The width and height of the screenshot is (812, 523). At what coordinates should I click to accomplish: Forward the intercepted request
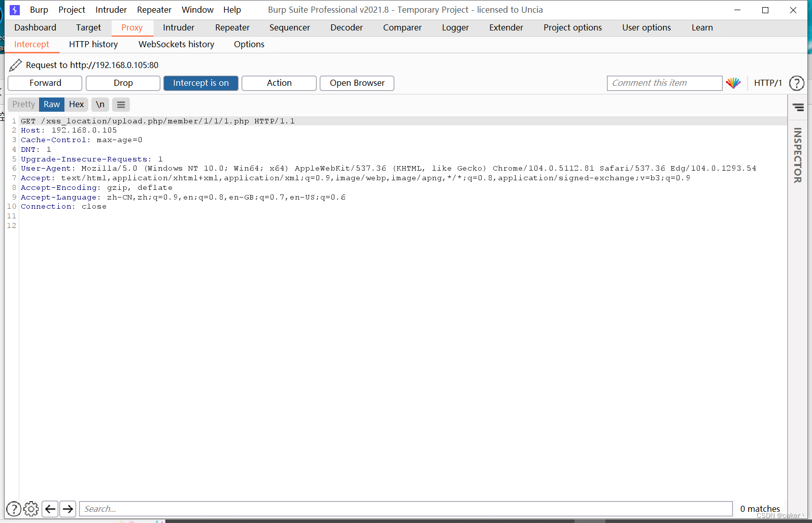(x=45, y=83)
